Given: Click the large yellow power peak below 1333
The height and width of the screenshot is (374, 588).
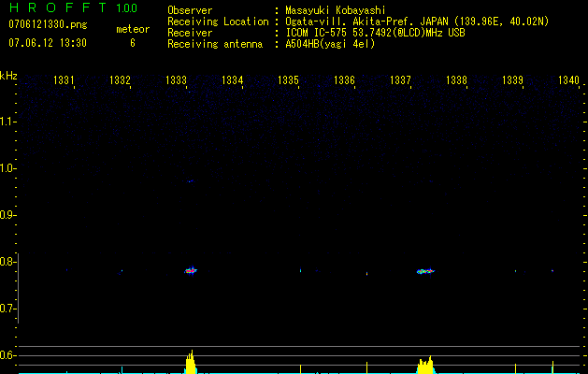Looking at the screenshot, I should click(x=191, y=363).
